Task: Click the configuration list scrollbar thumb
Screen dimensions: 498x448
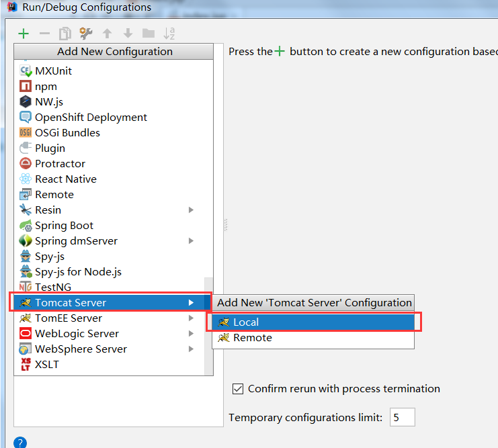Action: (208, 326)
